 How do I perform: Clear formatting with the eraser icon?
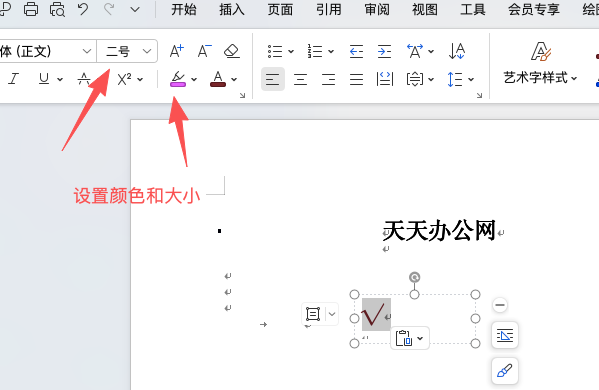[x=232, y=51]
